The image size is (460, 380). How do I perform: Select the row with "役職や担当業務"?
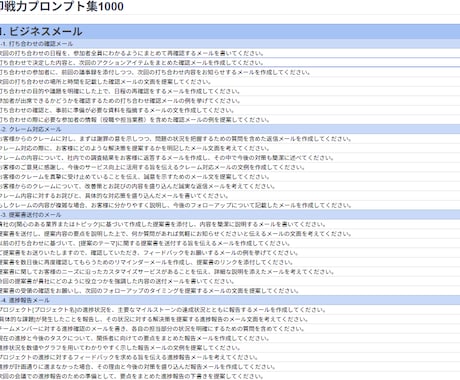click(230, 120)
